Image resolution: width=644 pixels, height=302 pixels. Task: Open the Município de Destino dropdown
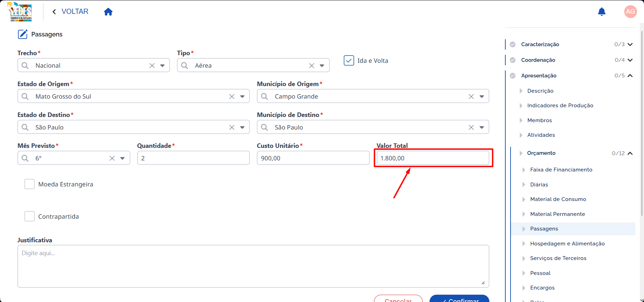482,127
